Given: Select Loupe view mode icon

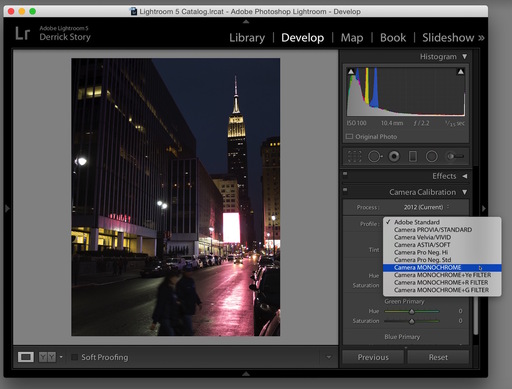Looking at the screenshot, I should click(x=26, y=357).
